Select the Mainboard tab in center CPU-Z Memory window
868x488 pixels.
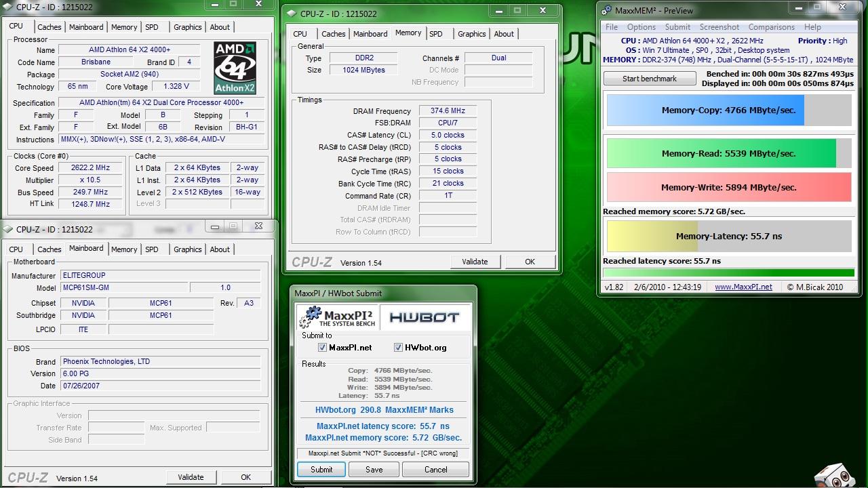click(370, 34)
